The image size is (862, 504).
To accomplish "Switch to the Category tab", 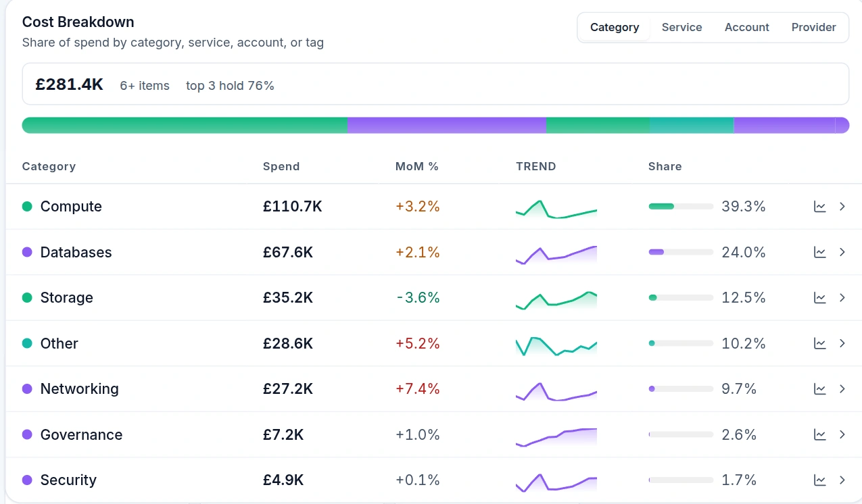I will (615, 28).
